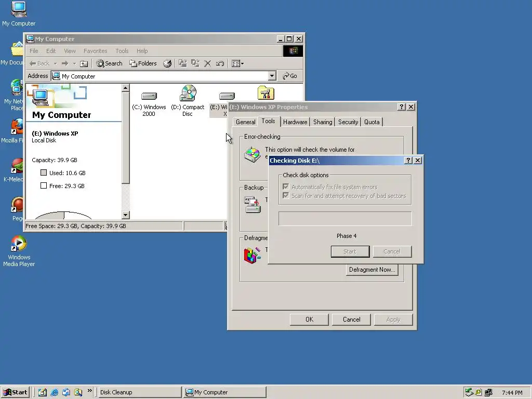The image size is (532, 399).
Task: Open the View menu in My Computer
Action: (70, 51)
